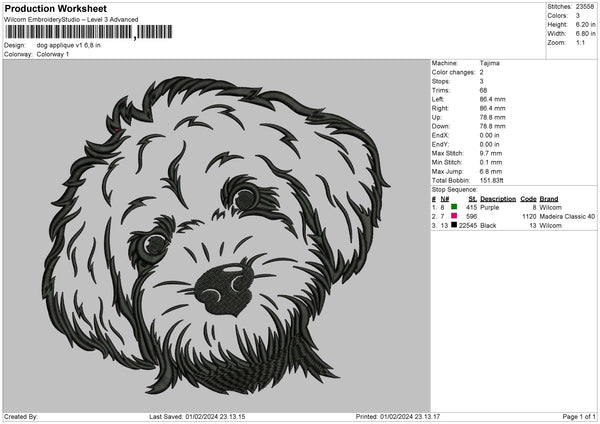
Task: Click the 'Stop Sequence:' label
Action: (x=455, y=190)
